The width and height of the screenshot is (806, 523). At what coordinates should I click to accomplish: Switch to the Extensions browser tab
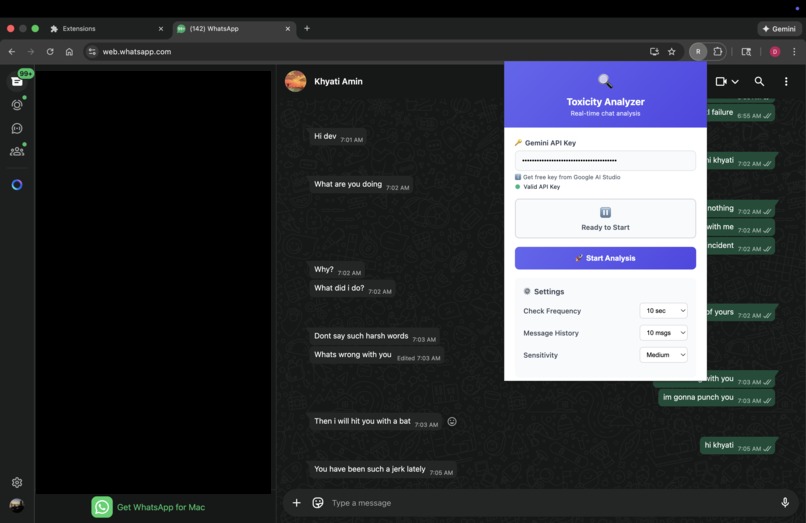click(105, 29)
